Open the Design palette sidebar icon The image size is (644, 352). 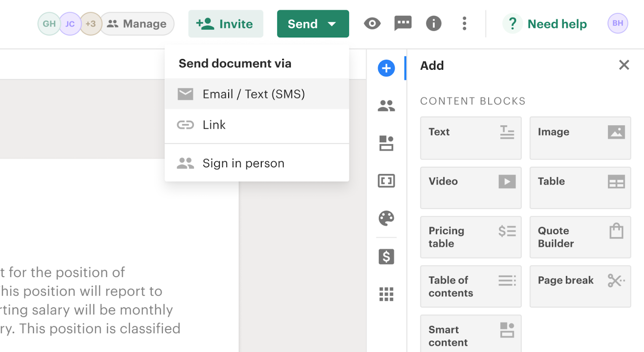pos(386,218)
